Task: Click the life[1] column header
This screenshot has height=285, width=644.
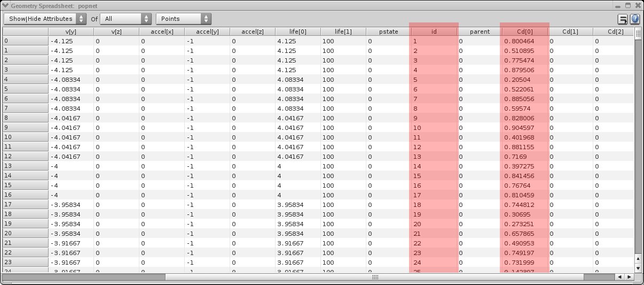Action: click(x=343, y=32)
